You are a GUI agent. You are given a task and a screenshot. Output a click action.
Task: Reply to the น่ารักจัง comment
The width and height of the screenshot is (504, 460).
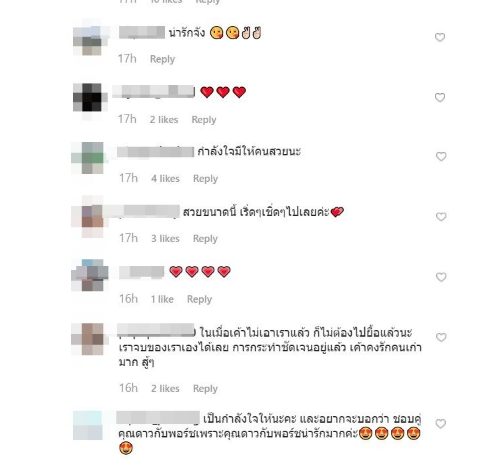pos(162,59)
